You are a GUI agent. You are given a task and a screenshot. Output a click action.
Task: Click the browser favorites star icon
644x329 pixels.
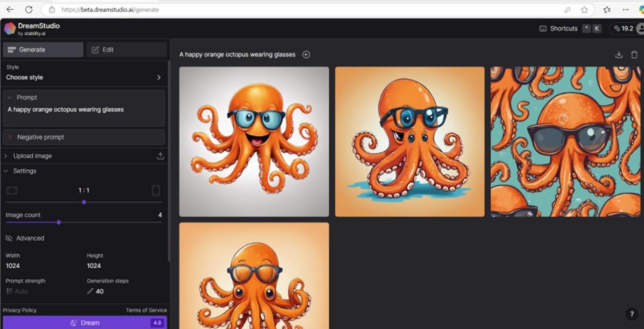point(584,10)
